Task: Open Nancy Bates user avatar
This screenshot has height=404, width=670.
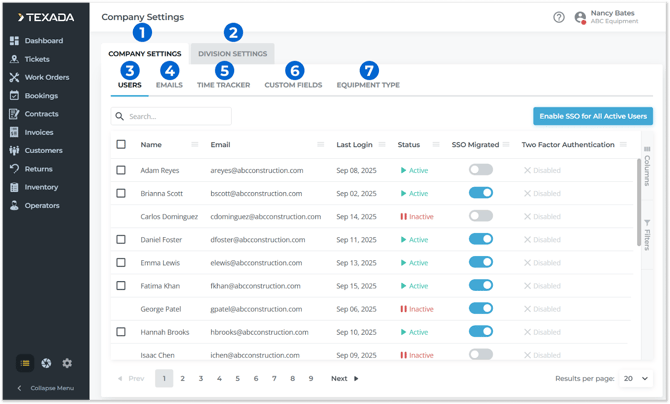Action: 580,17
